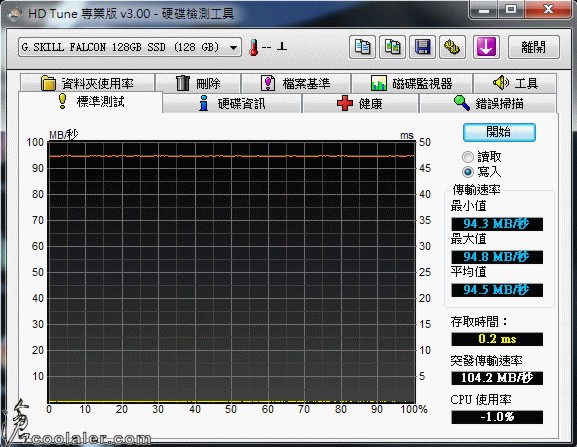Switch to the 檔案基準 tab
This screenshot has height=447, width=577.
click(x=296, y=83)
